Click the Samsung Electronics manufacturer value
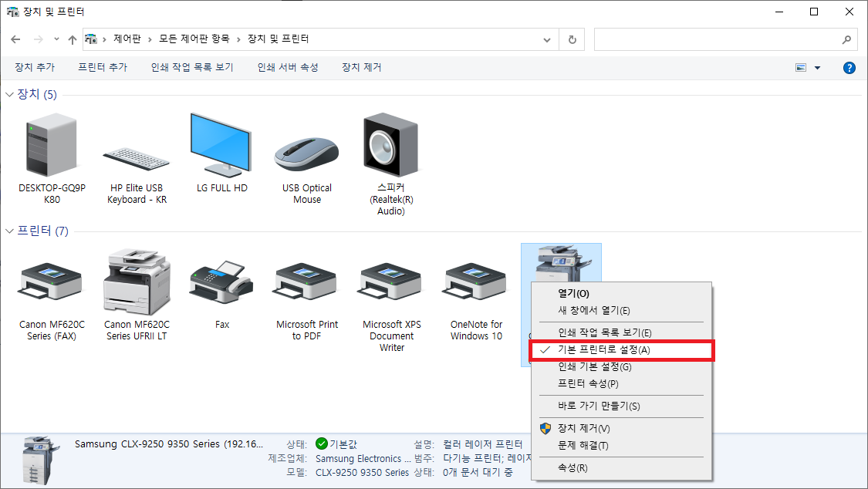This screenshot has height=489, width=868. pyautogui.click(x=363, y=459)
